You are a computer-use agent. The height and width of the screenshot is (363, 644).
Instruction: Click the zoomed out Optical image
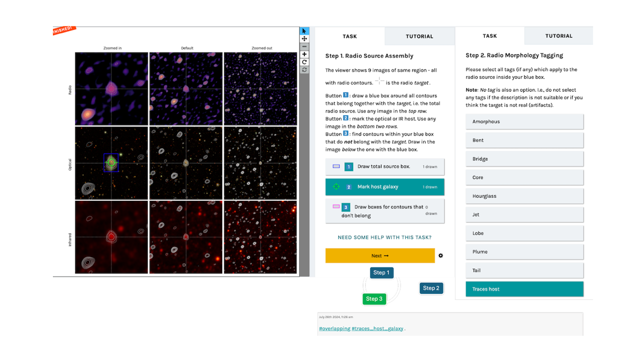point(260,163)
